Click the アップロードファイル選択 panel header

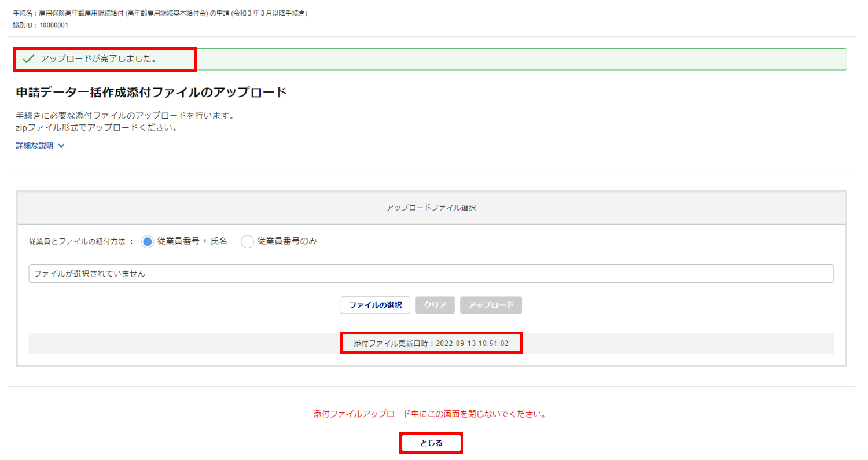pyautogui.click(x=431, y=208)
